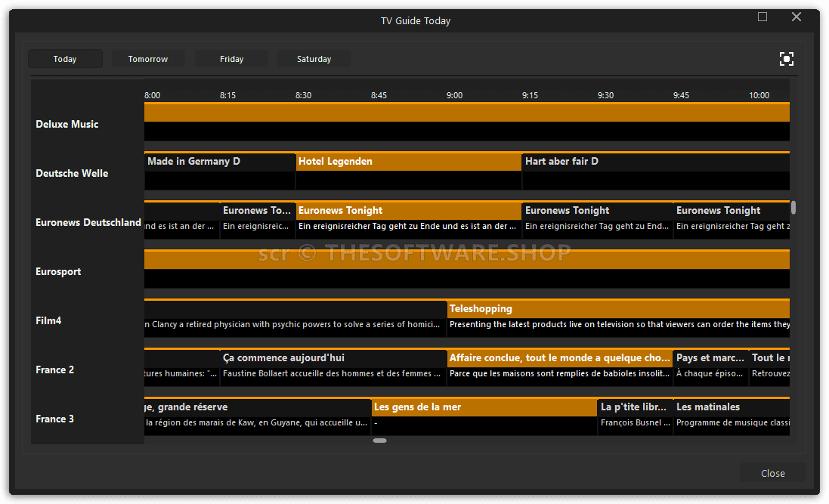The width and height of the screenshot is (829, 504).
Task: Click the highlighted Euronews Tonight programme
Action: pyautogui.click(x=409, y=220)
